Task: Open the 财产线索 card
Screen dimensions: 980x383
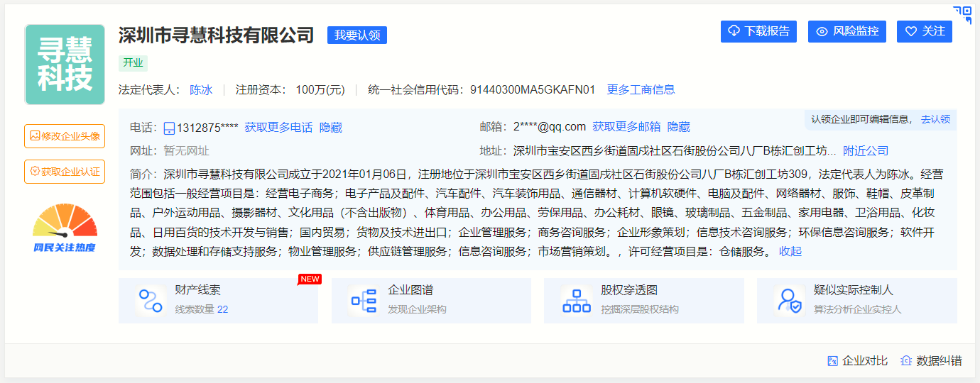Action: tap(219, 301)
